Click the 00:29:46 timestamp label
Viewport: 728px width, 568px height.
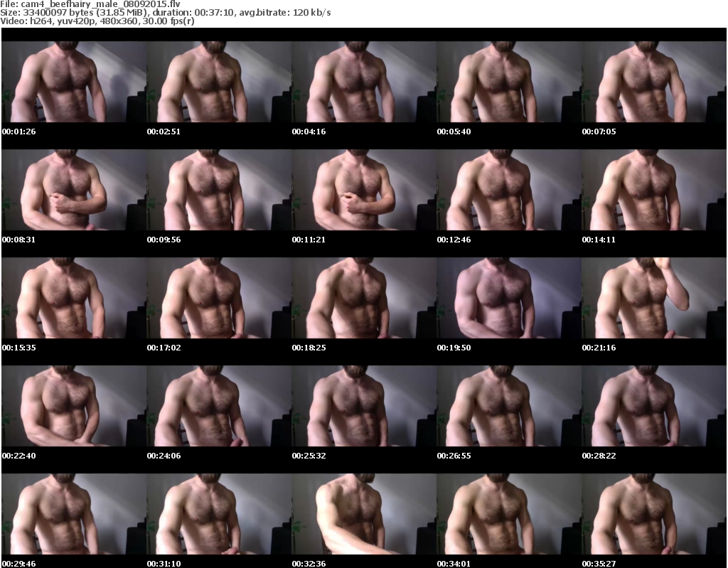click(18, 564)
